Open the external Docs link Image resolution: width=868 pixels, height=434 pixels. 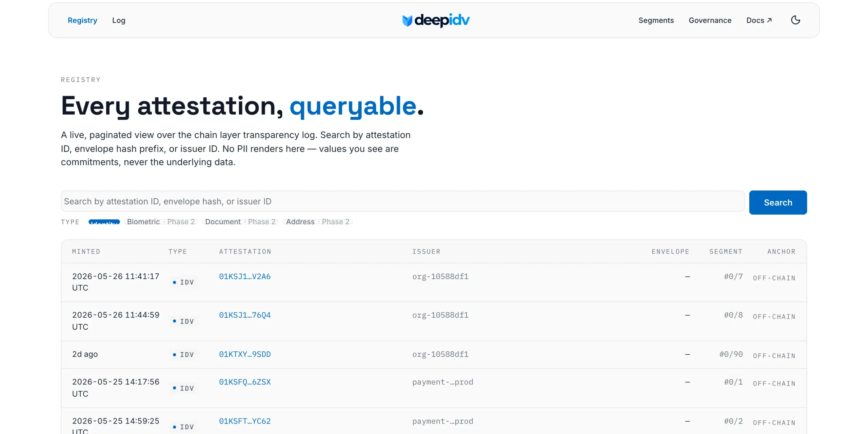point(759,20)
